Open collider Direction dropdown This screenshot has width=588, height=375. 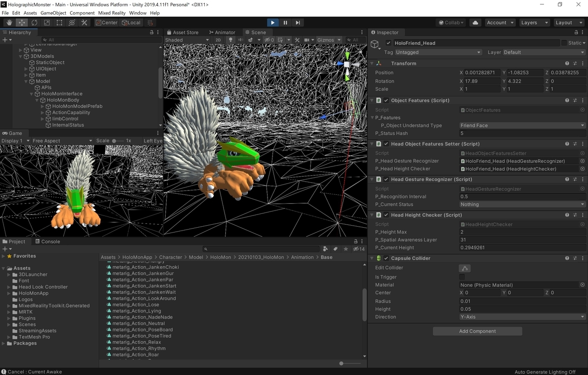[x=522, y=317]
